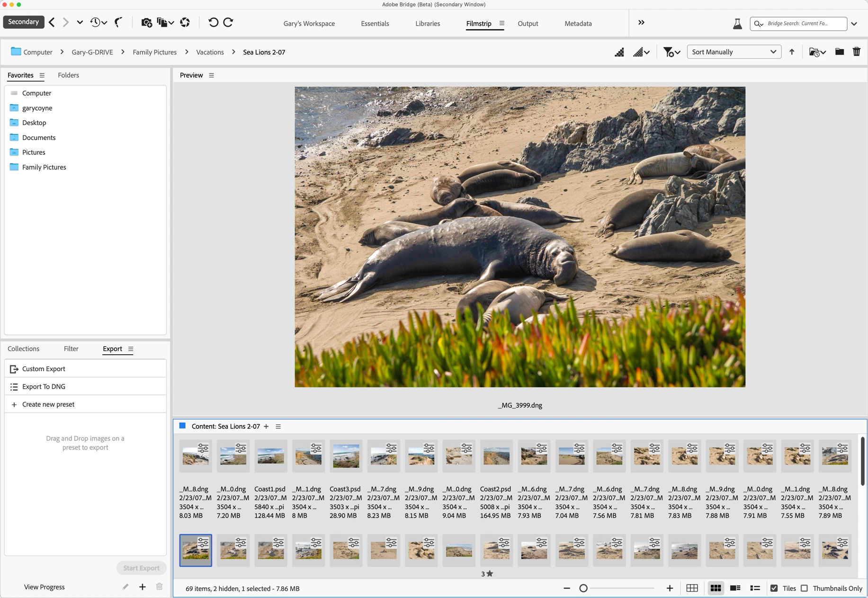Toggle the Secondary window button
The height and width of the screenshot is (598, 868).
24,22
